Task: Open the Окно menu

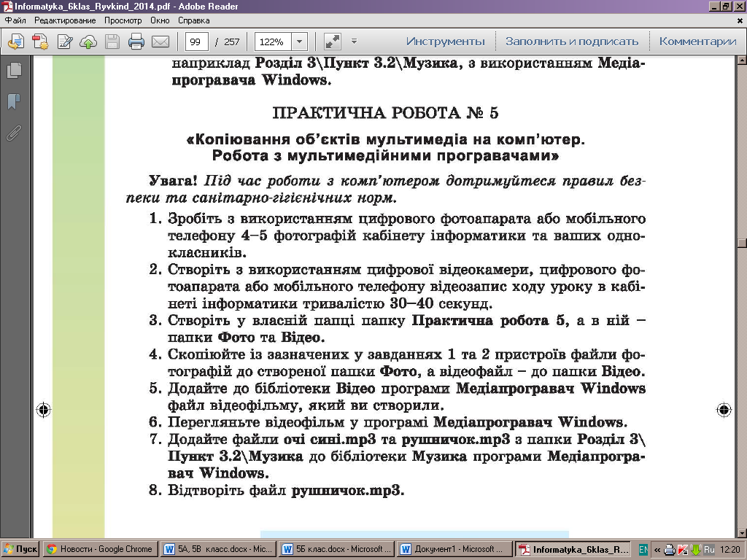Action: [x=160, y=20]
